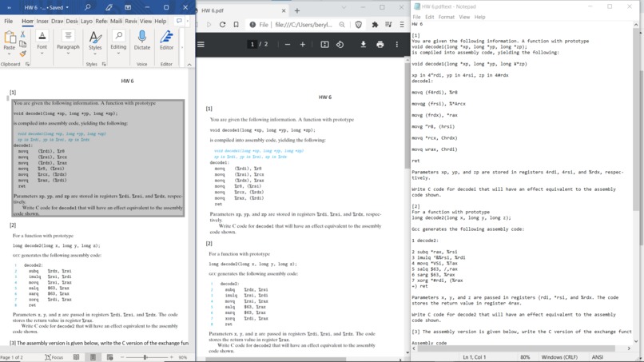Open the browser extensions puzzle icon
Image resolution: width=644 pixels, height=362 pixels.
point(375,25)
